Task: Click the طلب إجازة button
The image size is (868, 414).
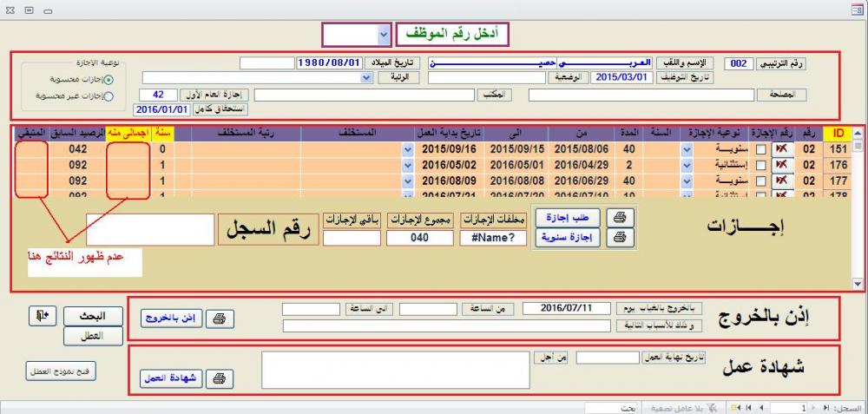Action: (566, 217)
